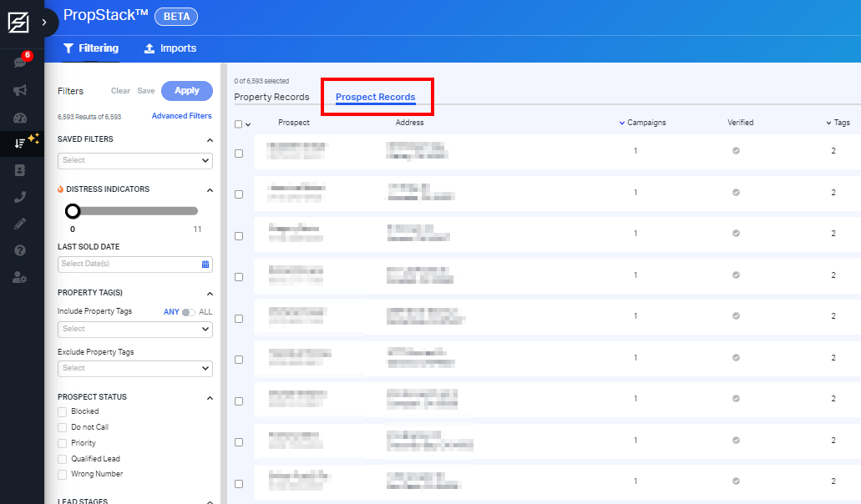
Task: Collapse the Lead Stages section
Action: click(210, 501)
